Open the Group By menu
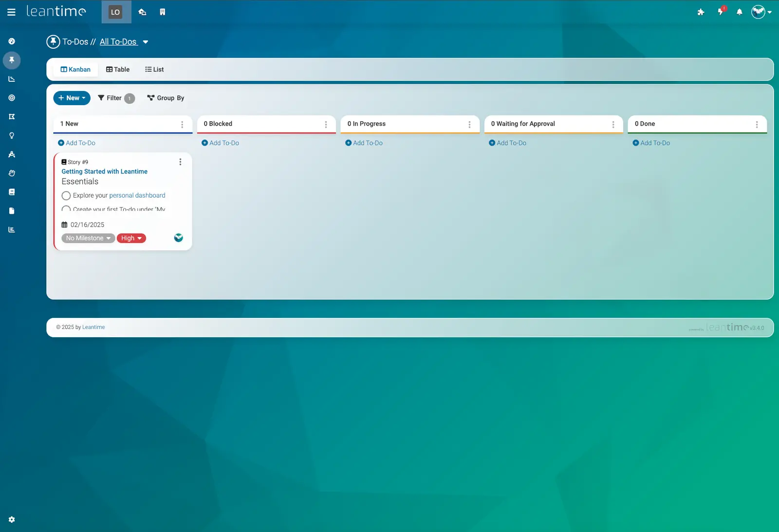 tap(166, 98)
